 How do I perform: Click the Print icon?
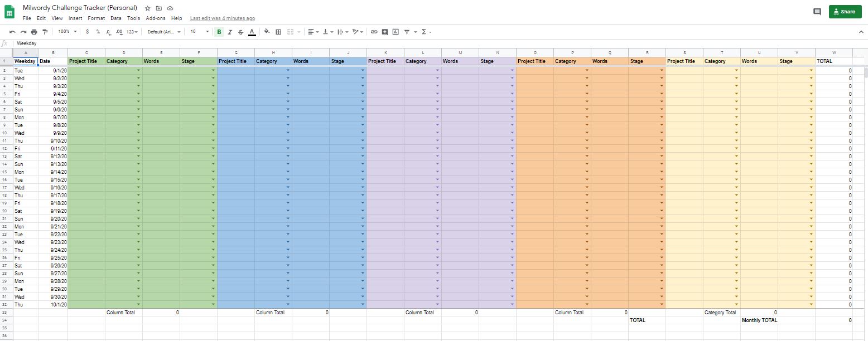(x=35, y=32)
